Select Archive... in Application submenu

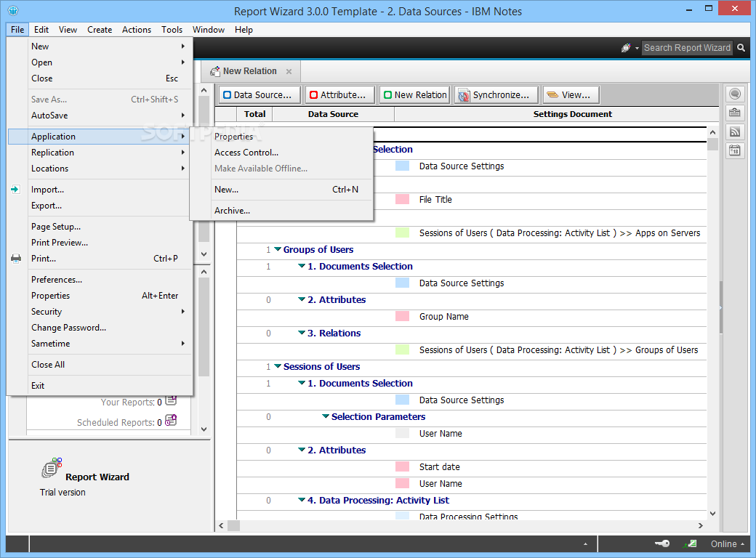(x=282, y=211)
